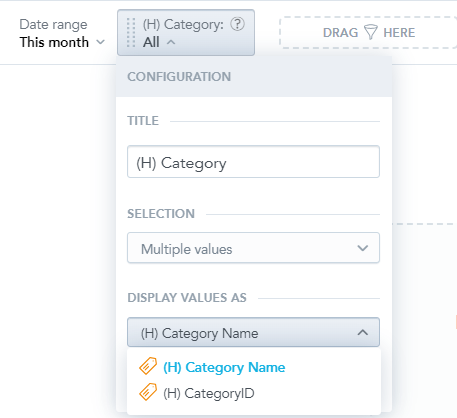This screenshot has width=457, height=418.
Task: Click the All value of Category filter
Action: [x=151, y=42]
